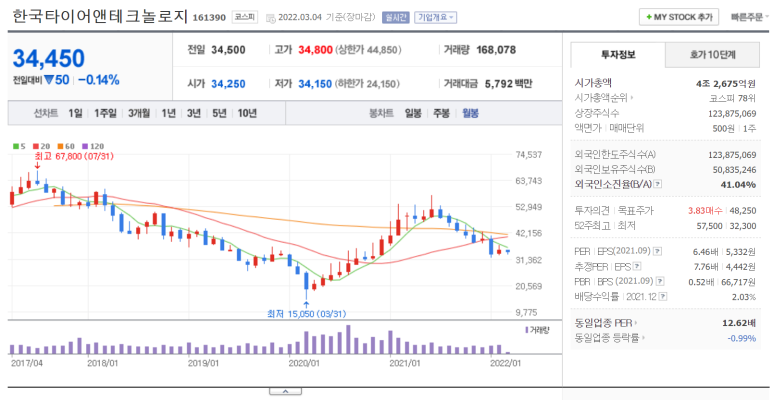
Task: Click the green 5 moving-average legend
Action: [x=18, y=146]
